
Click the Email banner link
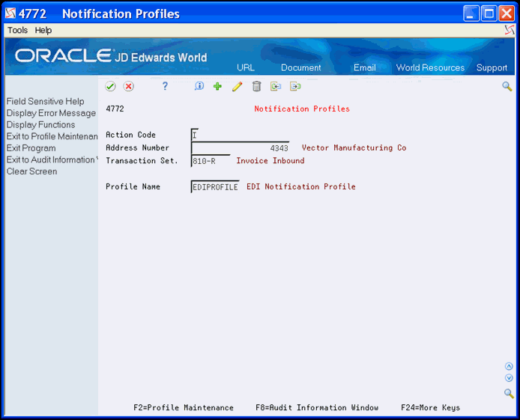coord(364,67)
